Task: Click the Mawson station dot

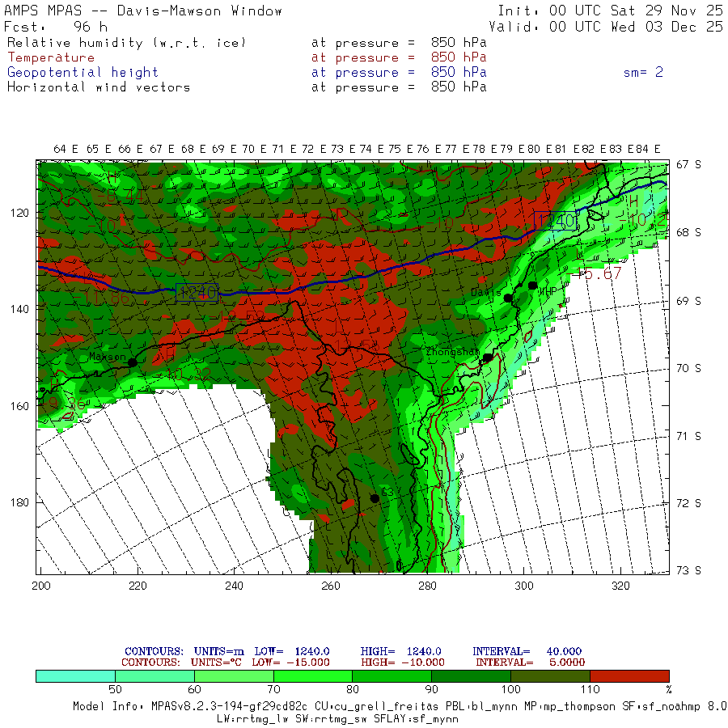Action: pos(133,362)
